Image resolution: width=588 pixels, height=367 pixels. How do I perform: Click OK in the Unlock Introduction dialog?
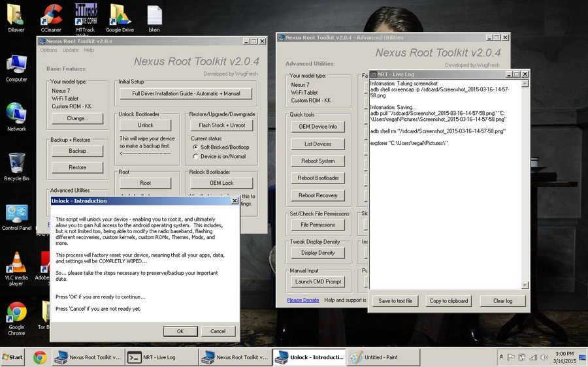(180, 331)
